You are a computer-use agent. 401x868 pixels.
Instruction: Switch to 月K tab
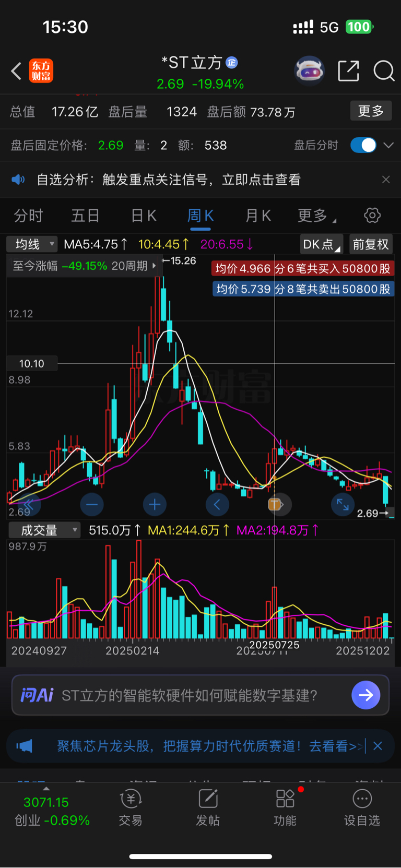click(x=258, y=215)
